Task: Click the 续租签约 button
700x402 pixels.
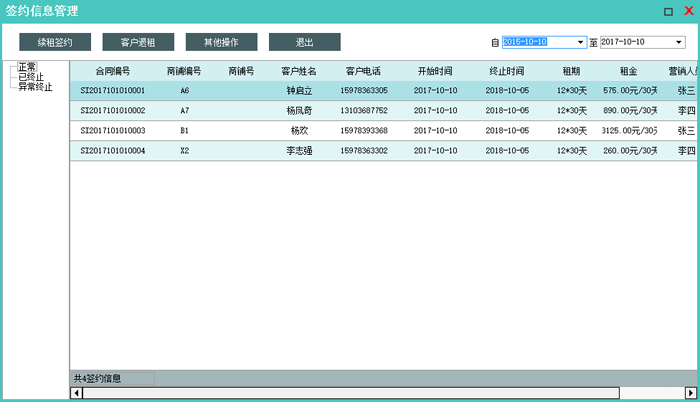Action: [55, 43]
